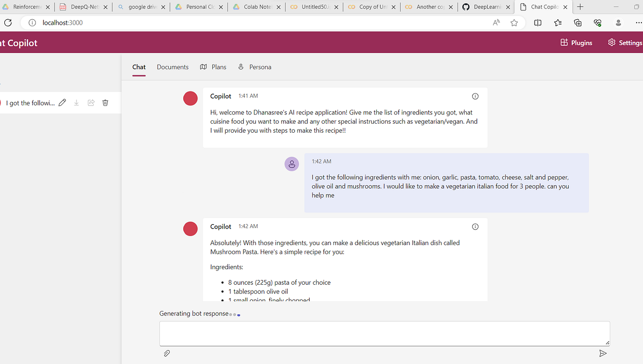Image resolution: width=643 pixels, height=364 pixels.
Task: Select the user avatar in the chat message
Action: [291, 163]
